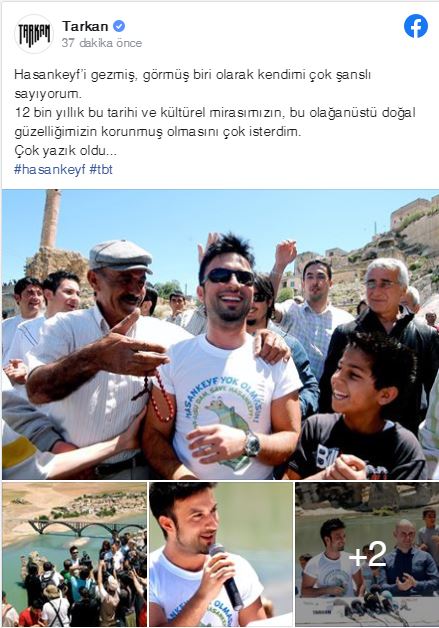The image size is (439, 628).
Task: Click the blue verified badge beside Tarkan
Action: pyautogui.click(x=119, y=26)
